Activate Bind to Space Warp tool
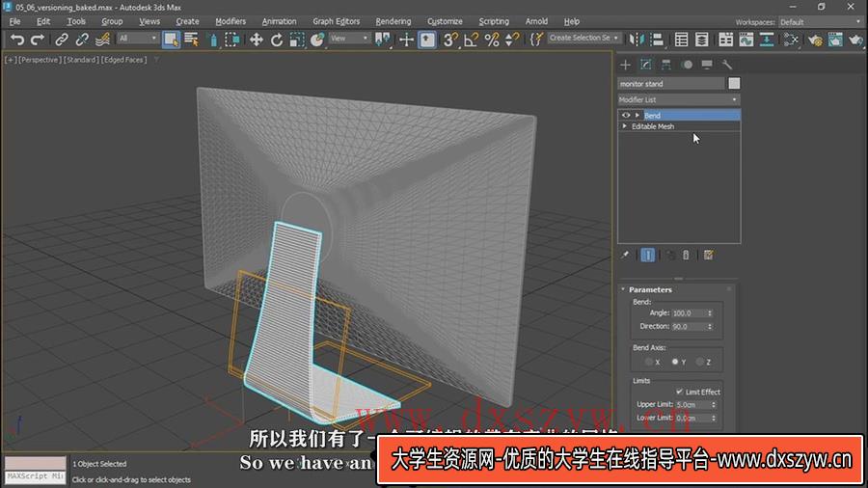The image size is (868, 488). (102, 40)
